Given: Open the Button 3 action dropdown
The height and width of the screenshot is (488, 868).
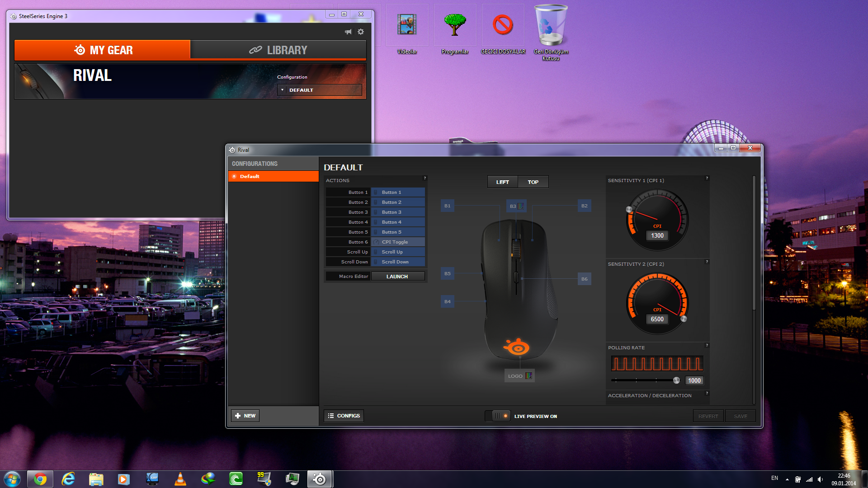Looking at the screenshot, I should click(x=398, y=212).
